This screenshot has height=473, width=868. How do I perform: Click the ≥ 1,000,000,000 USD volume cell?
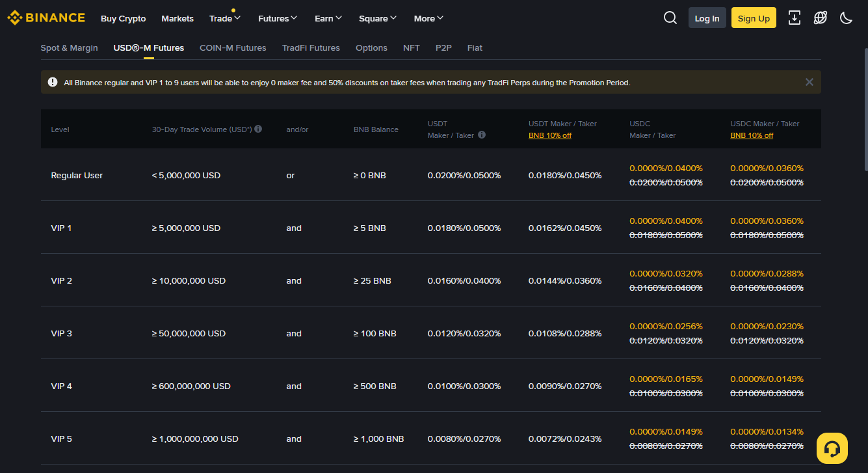(195, 439)
